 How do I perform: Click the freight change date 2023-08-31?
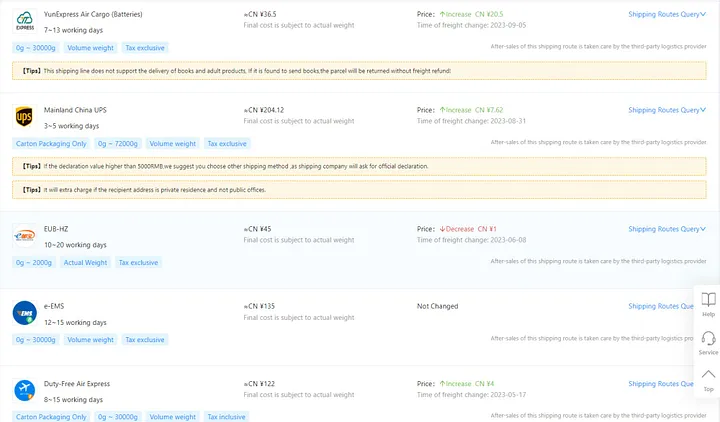pos(508,121)
